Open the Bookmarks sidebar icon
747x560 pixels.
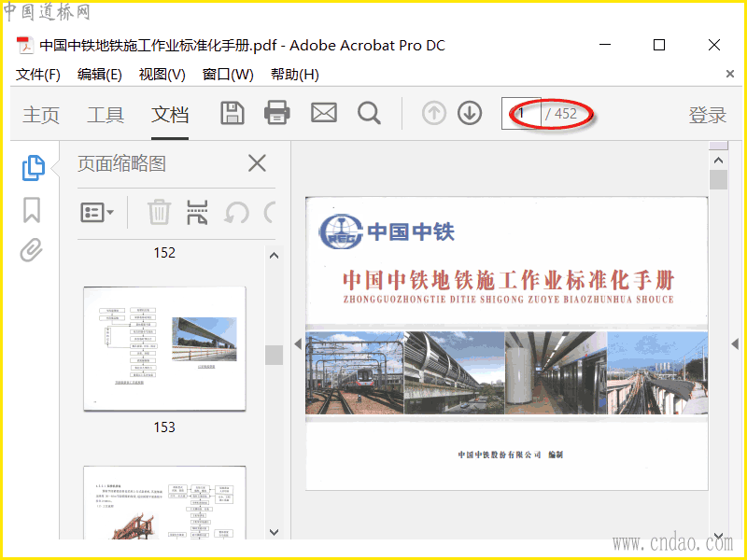32,210
